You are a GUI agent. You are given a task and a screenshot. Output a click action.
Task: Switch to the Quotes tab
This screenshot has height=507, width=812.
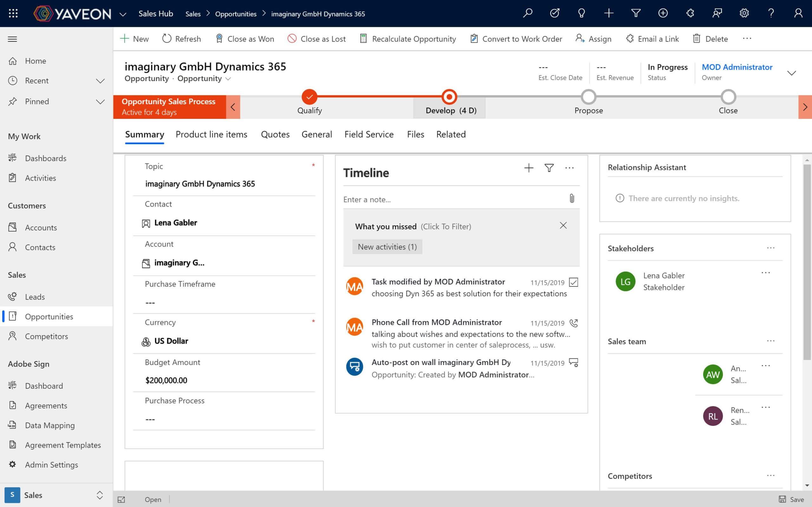[275, 134]
